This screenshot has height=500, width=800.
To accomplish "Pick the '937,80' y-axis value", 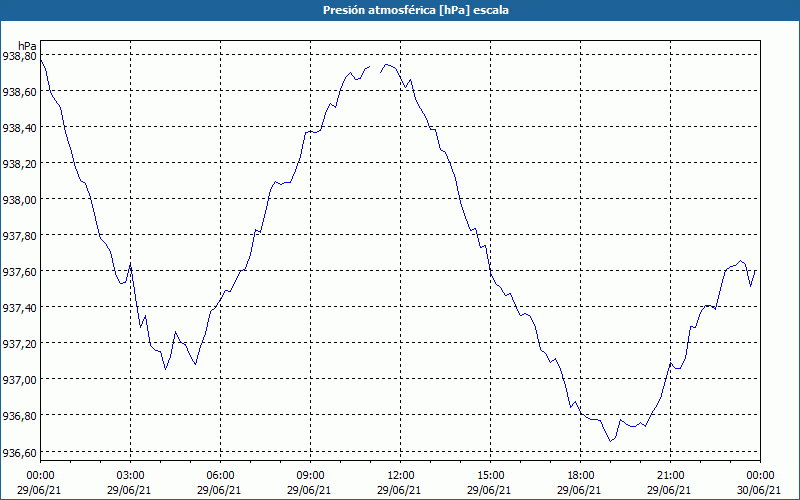I will coord(19,236).
